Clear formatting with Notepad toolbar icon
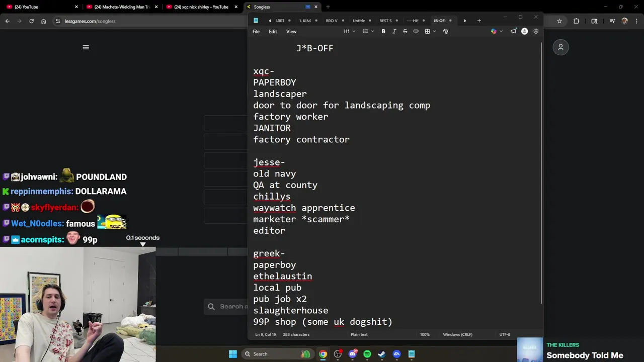The width and height of the screenshot is (644, 362). click(x=445, y=31)
